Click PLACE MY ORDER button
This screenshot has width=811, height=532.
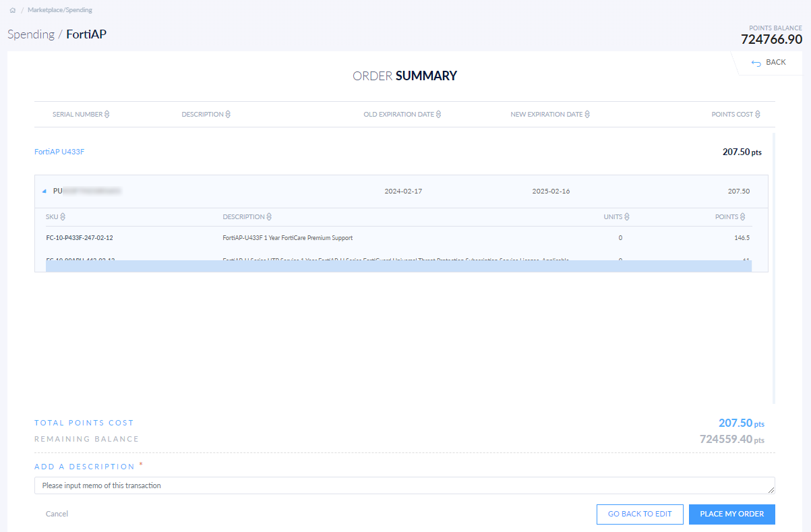click(732, 514)
